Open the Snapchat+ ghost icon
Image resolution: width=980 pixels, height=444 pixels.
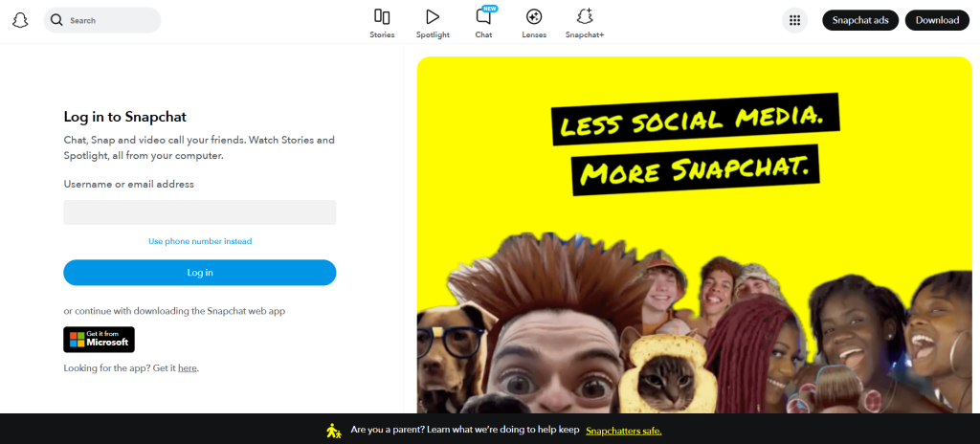(585, 17)
